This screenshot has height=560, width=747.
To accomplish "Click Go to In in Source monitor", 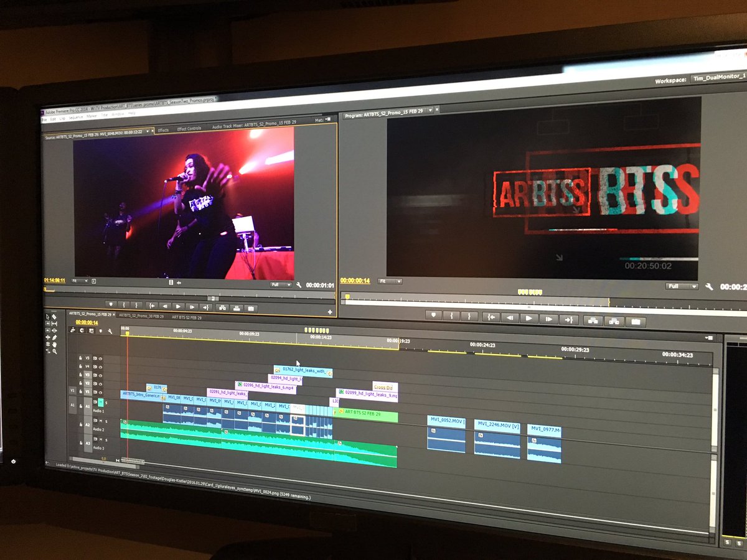I will [152, 306].
